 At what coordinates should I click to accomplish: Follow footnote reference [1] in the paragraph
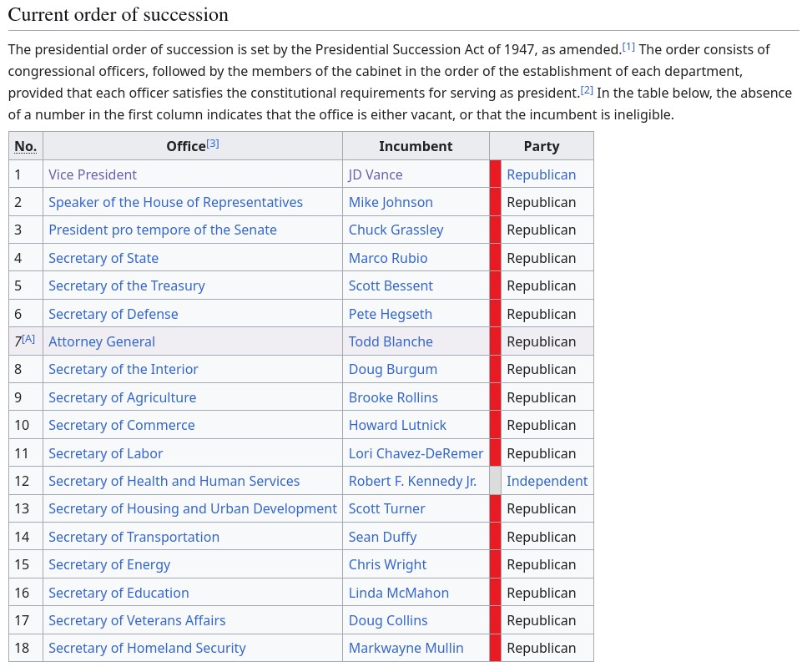coord(628,47)
